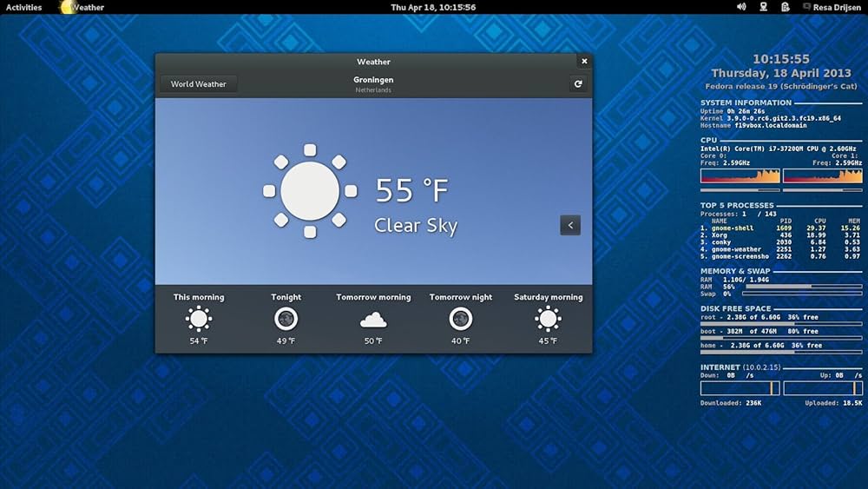Click the Saturday morning label

point(548,297)
